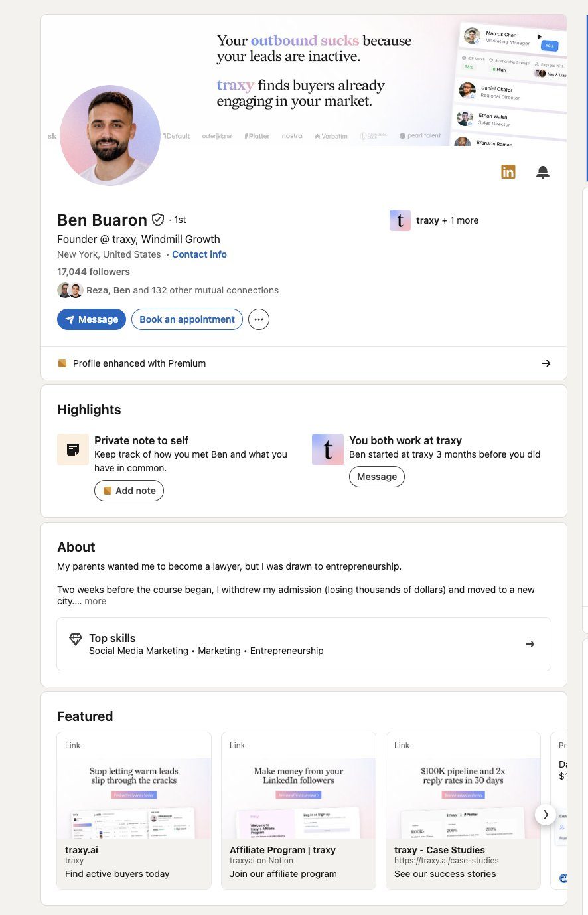The image size is (588, 915).
Task: Click 17,044 followers text
Action: 94,272
